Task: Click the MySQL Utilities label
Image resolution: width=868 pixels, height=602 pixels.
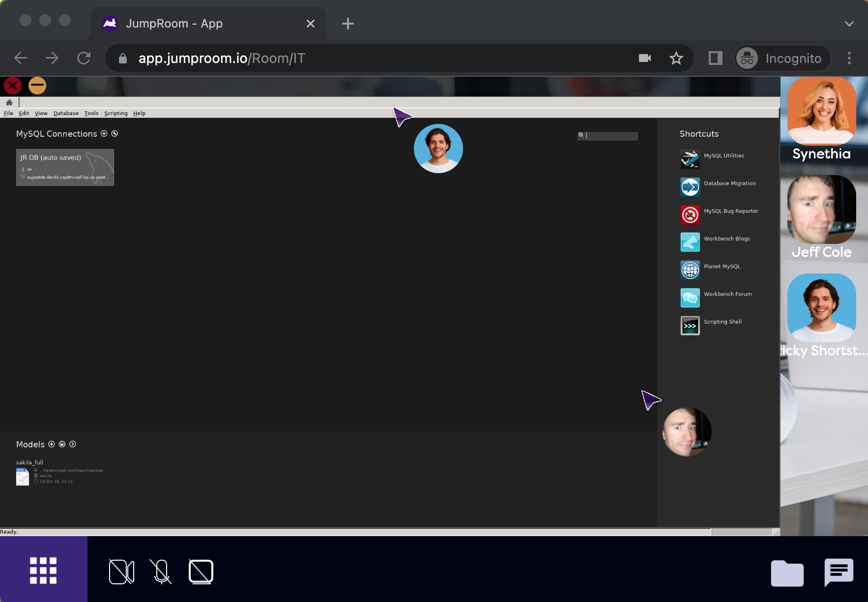Action: [724, 155]
